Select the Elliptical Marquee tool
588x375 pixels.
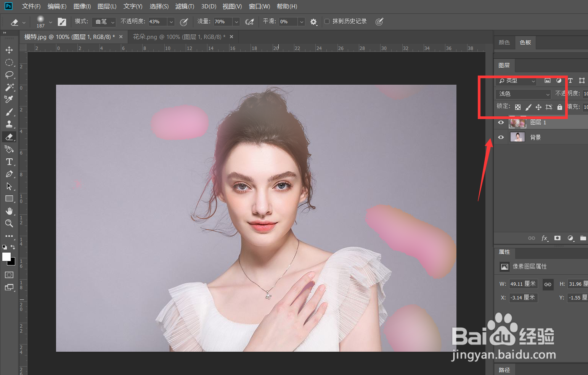click(x=9, y=63)
